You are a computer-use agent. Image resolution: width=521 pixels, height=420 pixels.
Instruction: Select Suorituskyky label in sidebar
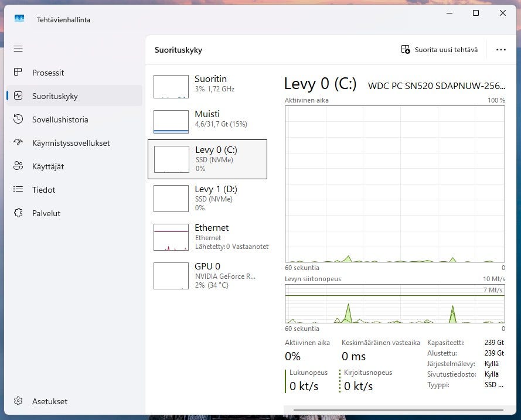(x=55, y=96)
